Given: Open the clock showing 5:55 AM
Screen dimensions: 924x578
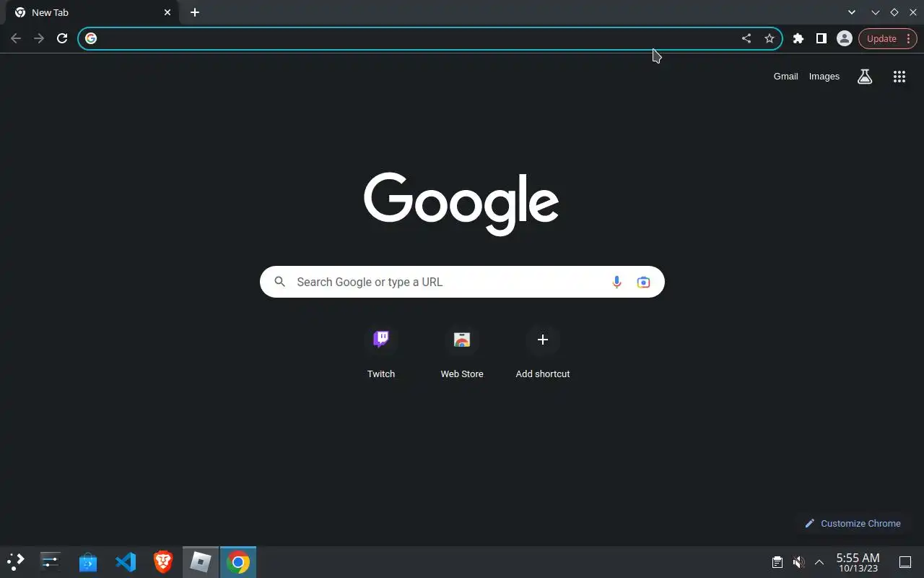Looking at the screenshot, I should point(858,562).
